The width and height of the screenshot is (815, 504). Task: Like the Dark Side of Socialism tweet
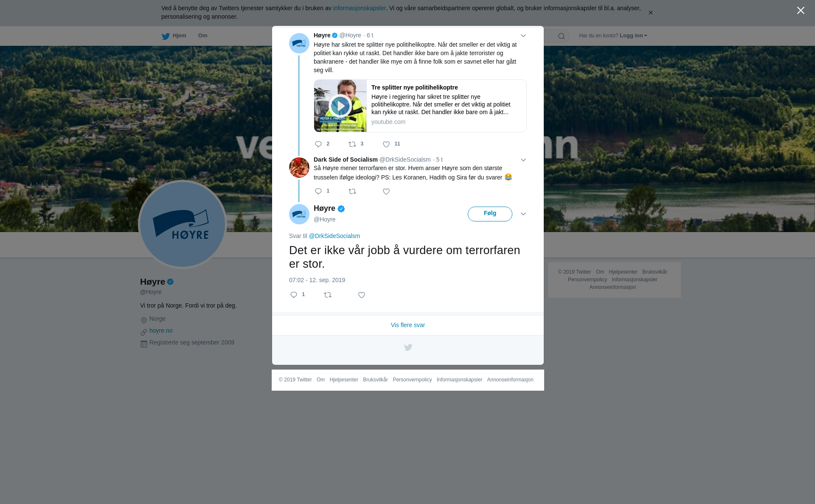(x=386, y=191)
